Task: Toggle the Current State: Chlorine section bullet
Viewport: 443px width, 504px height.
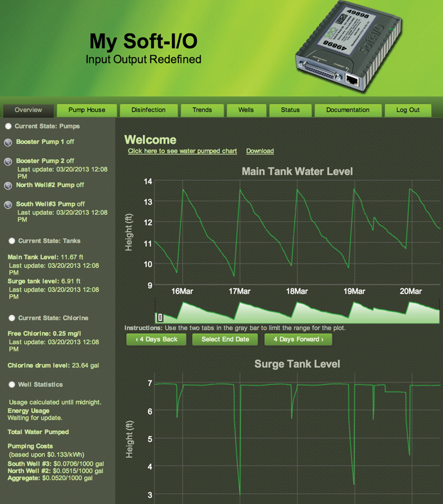Action: point(12,318)
